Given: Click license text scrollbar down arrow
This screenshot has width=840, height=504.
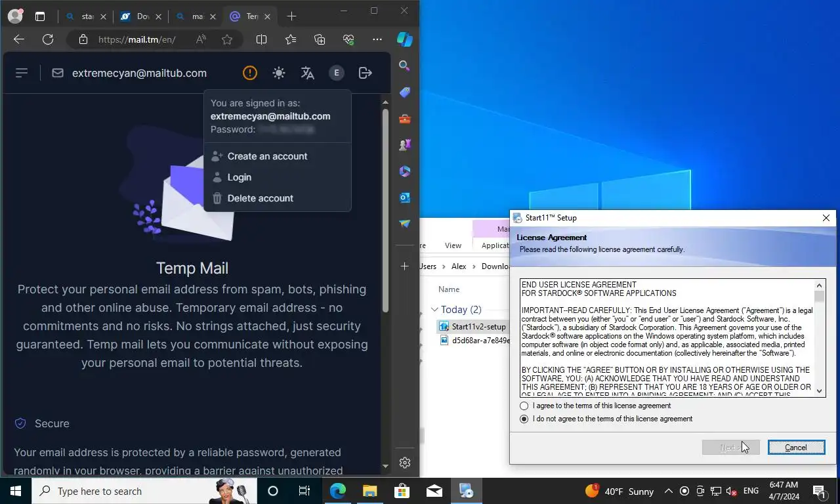Looking at the screenshot, I should coord(820,390).
